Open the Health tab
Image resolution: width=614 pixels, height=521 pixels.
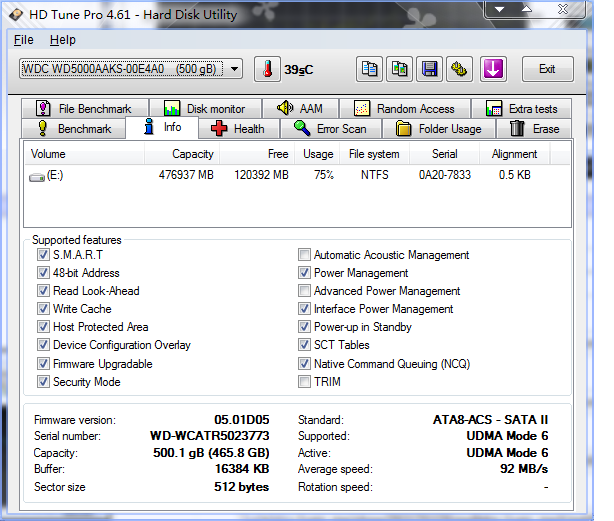[x=239, y=129]
